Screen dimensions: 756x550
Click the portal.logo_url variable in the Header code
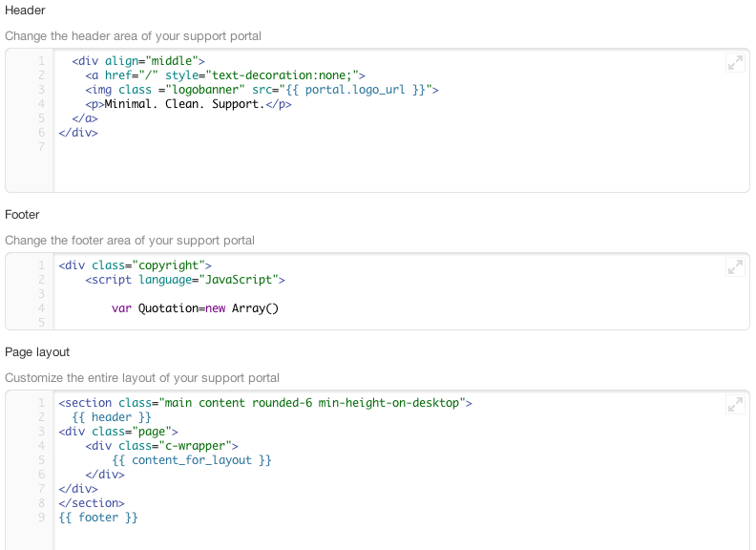pos(355,90)
